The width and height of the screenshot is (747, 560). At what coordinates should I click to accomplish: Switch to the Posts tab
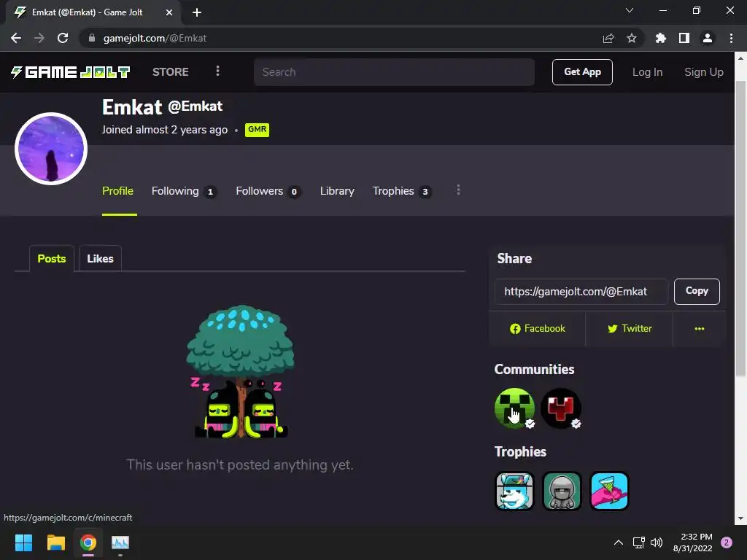tap(52, 259)
